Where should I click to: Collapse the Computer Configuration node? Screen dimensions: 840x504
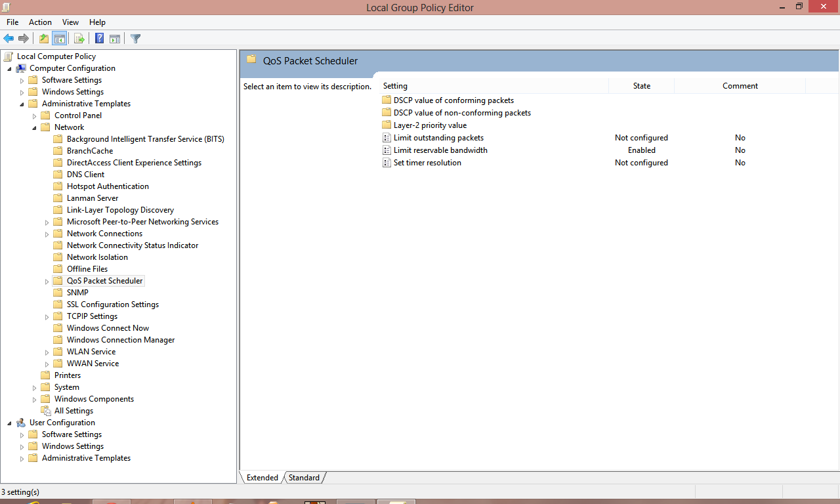(9, 69)
